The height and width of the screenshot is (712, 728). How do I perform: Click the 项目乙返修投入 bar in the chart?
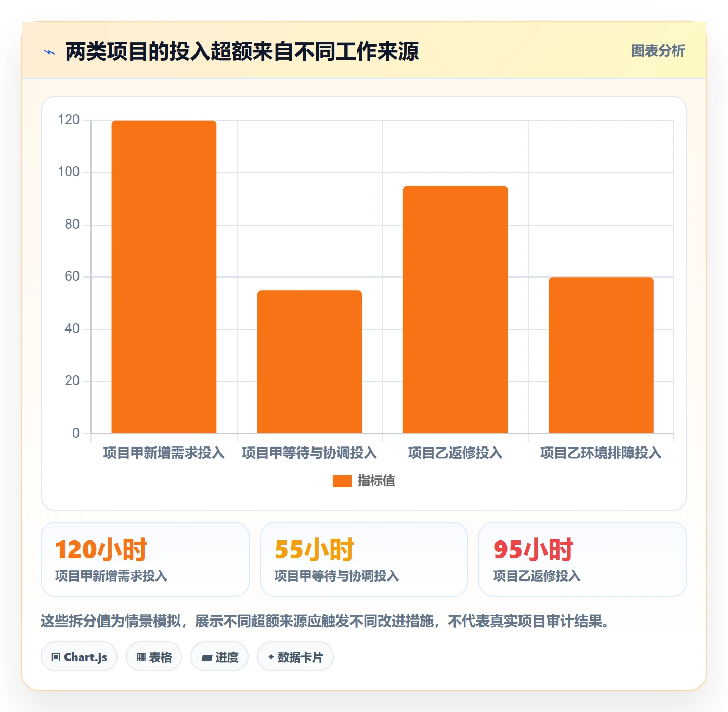(x=455, y=310)
